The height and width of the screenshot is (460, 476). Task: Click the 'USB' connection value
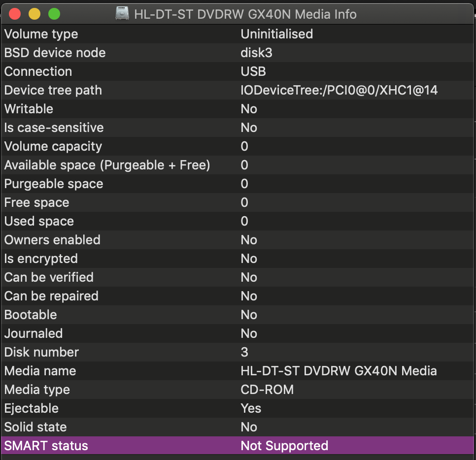pyautogui.click(x=253, y=71)
